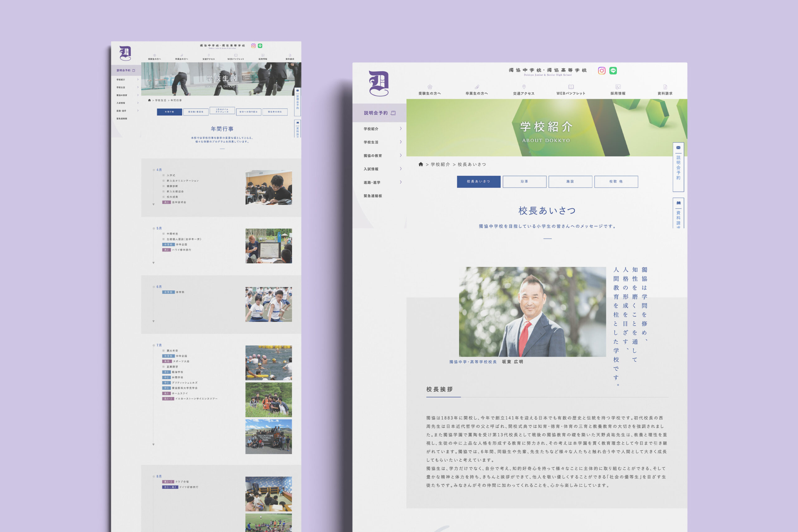Switch to the 沿革 tab

click(524, 181)
